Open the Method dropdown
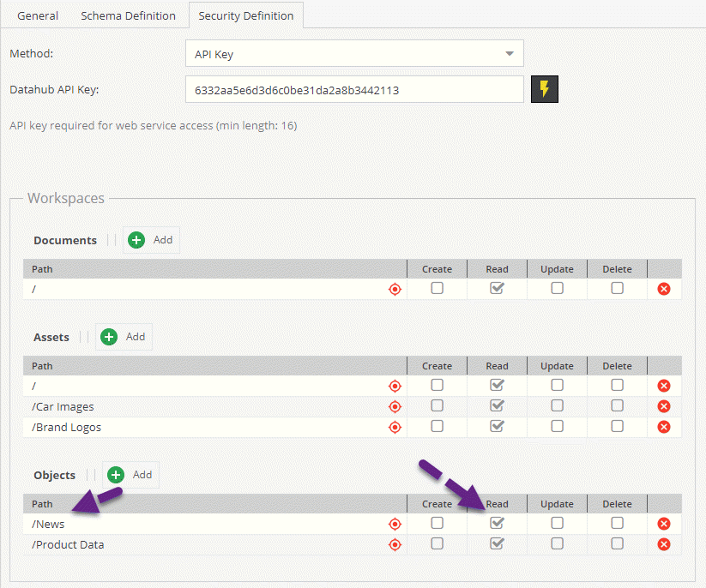The height and width of the screenshot is (588, 706). click(353, 54)
